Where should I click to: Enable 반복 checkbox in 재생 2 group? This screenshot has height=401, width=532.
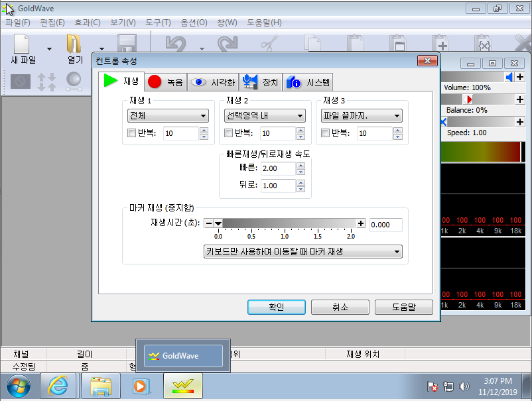click(228, 133)
